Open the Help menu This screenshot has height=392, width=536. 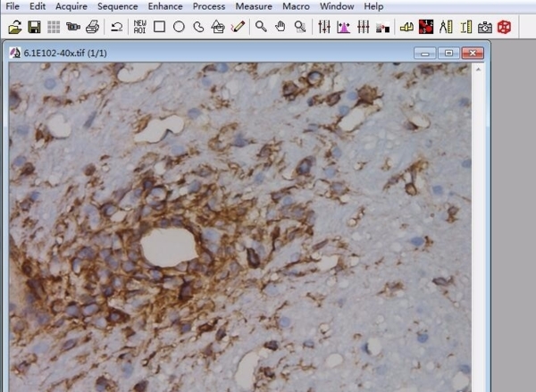tap(373, 6)
